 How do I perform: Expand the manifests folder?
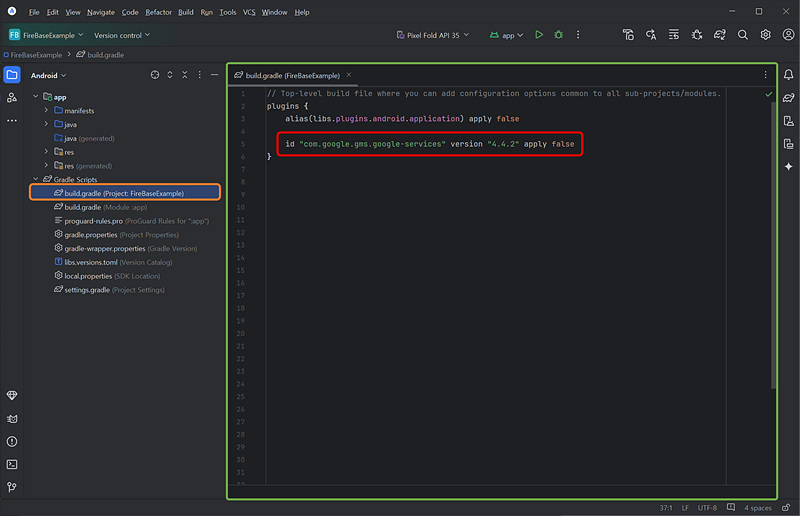(46, 110)
